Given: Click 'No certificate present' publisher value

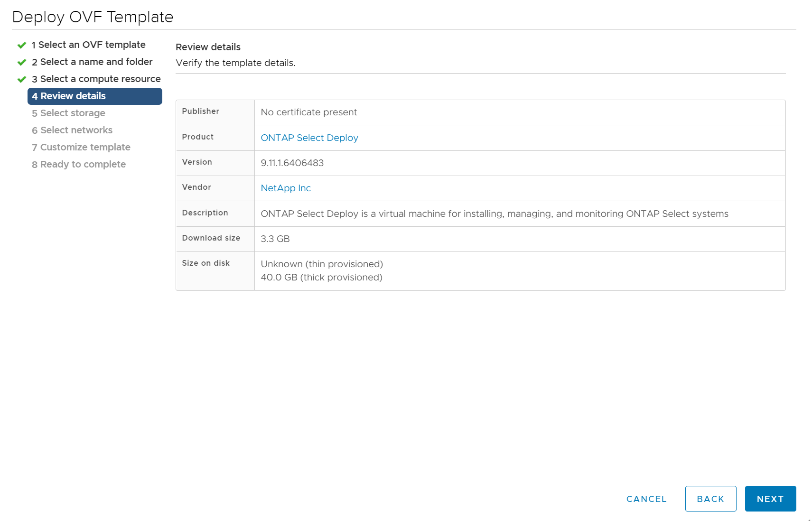Looking at the screenshot, I should (x=309, y=112).
